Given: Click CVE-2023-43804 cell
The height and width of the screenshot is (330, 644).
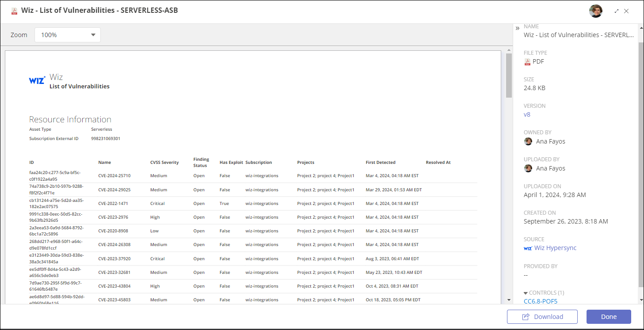Looking at the screenshot, I should [x=114, y=286].
